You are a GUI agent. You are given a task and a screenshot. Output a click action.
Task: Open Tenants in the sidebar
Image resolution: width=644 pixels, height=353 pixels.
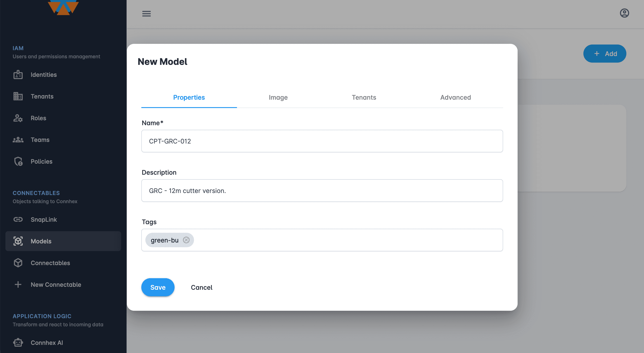63,96
